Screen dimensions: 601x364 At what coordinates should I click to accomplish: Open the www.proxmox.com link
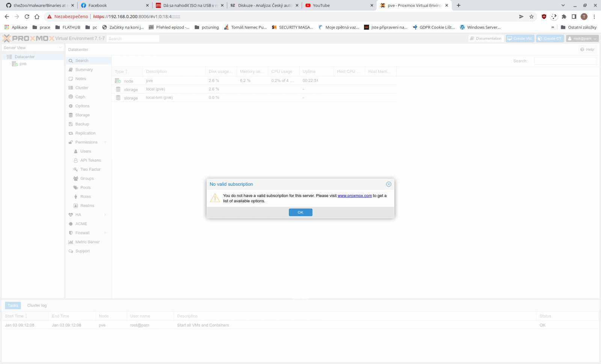(355, 196)
